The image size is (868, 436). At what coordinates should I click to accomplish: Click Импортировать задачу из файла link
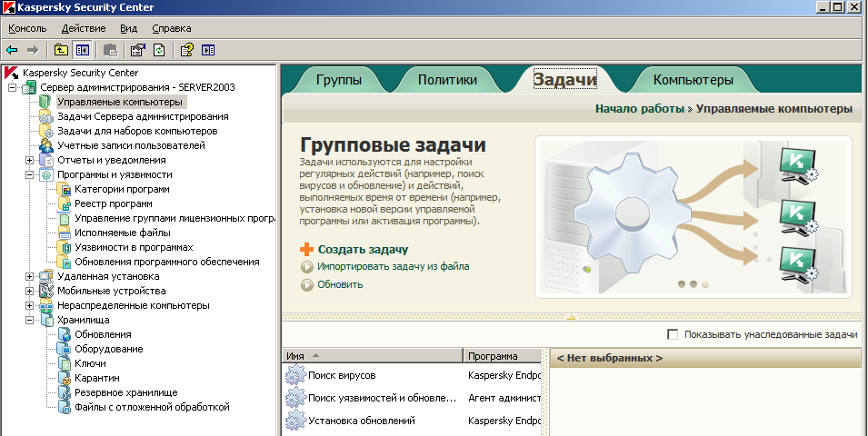(x=393, y=267)
